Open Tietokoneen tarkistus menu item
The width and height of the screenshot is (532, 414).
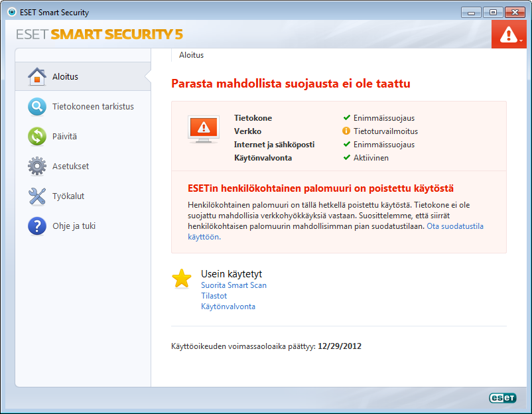83,107
